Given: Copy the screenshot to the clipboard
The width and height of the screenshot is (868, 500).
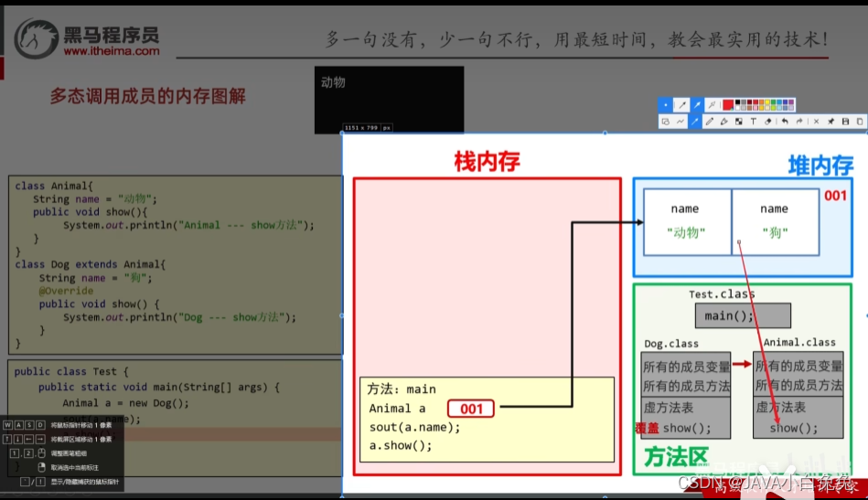Looking at the screenshot, I should pos(860,122).
